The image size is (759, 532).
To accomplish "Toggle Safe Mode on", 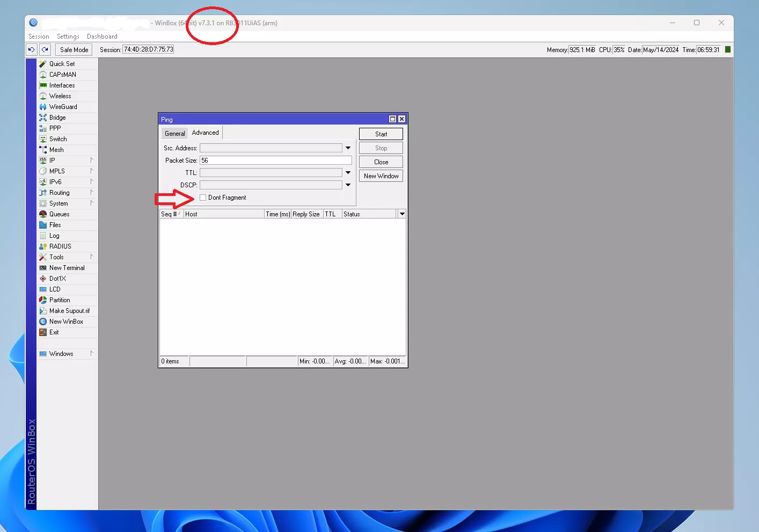I will point(74,50).
